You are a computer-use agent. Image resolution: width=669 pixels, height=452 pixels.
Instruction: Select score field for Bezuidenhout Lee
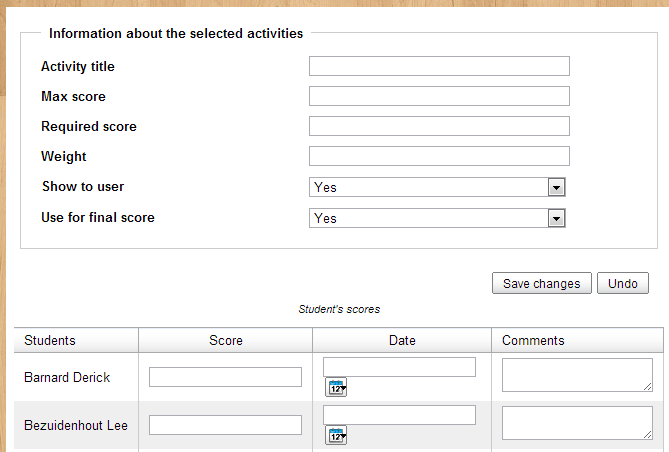click(225, 425)
